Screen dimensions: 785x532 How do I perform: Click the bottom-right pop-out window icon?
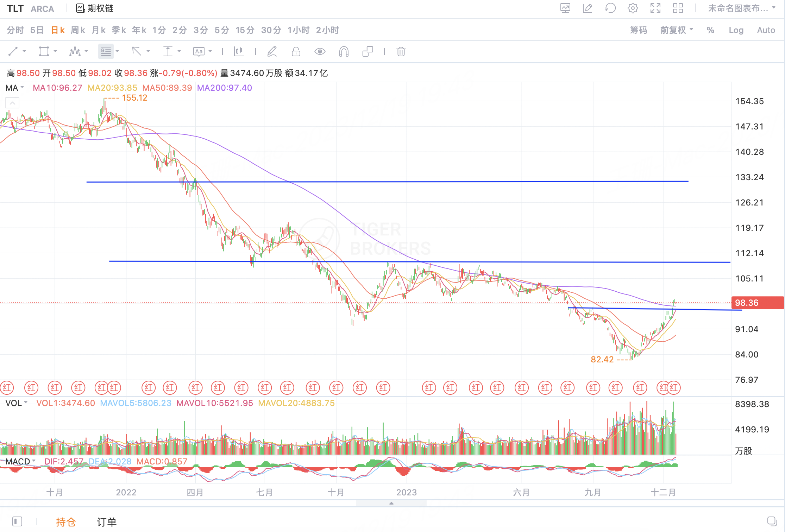click(x=772, y=521)
